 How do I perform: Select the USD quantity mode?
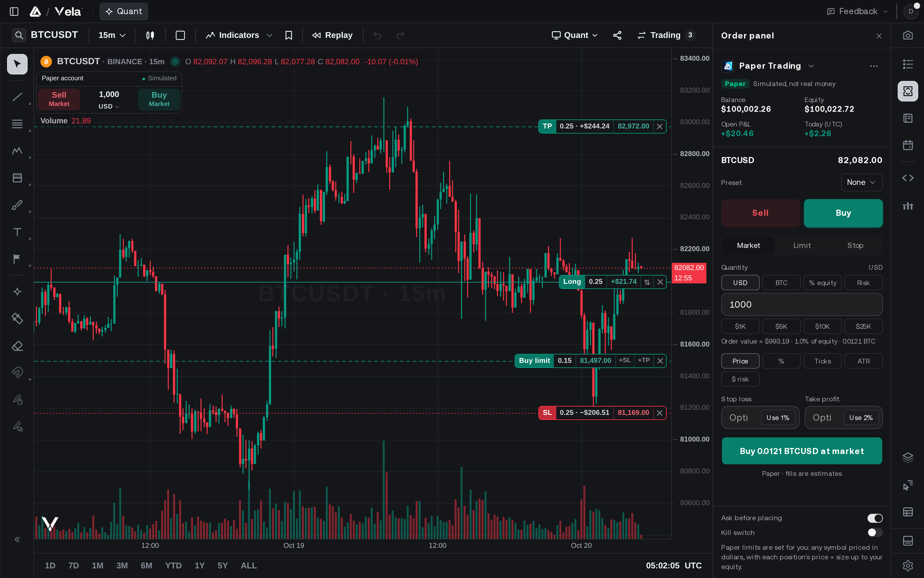pos(740,283)
